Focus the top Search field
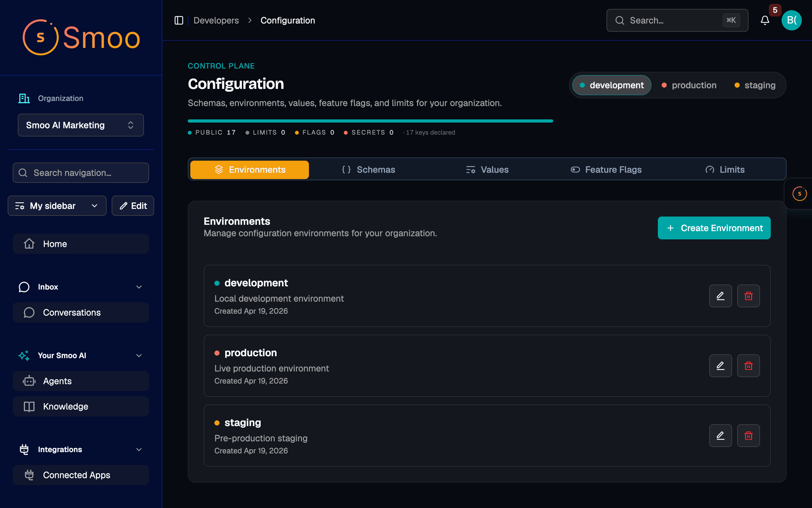Viewport: 812px width, 508px height. point(677,21)
